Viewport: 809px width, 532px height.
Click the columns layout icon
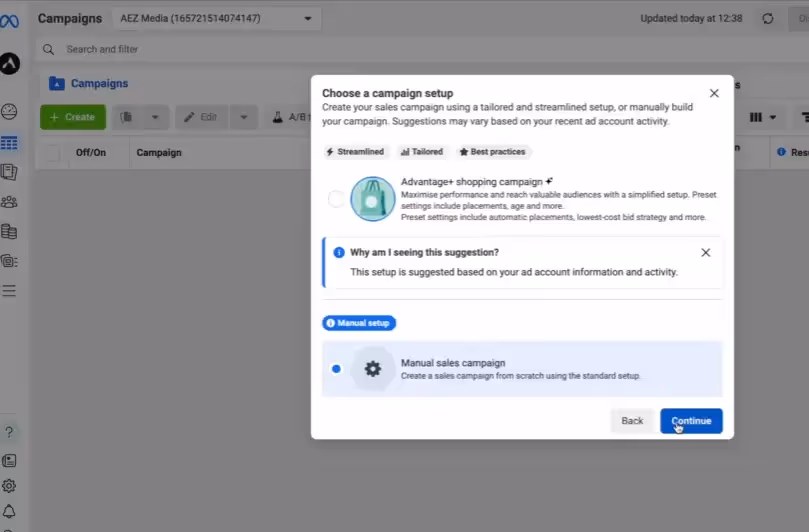coord(756,117)
